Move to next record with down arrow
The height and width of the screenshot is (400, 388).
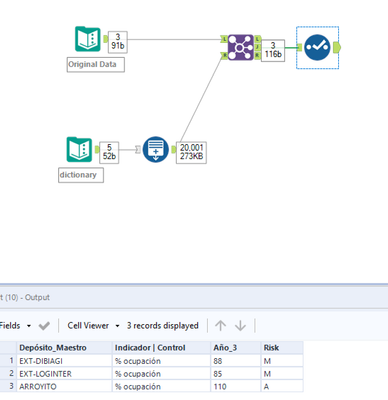tap(240, 325)
